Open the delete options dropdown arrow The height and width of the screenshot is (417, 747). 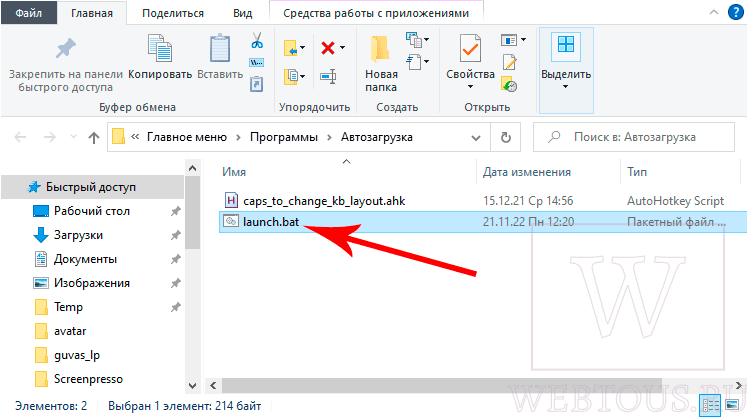[x=343, y=48]
